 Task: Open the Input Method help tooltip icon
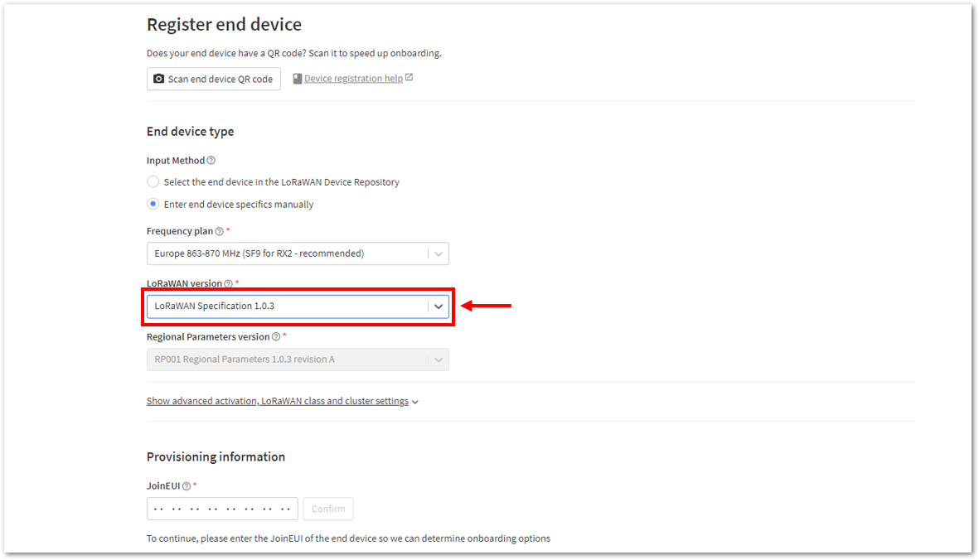tap(211, 160)
